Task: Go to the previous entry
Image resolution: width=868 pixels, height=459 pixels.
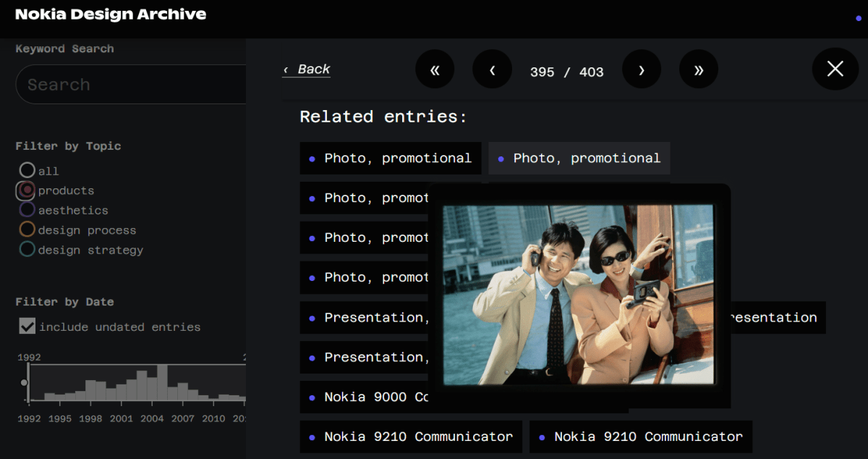Action: [x=492, y=69]
